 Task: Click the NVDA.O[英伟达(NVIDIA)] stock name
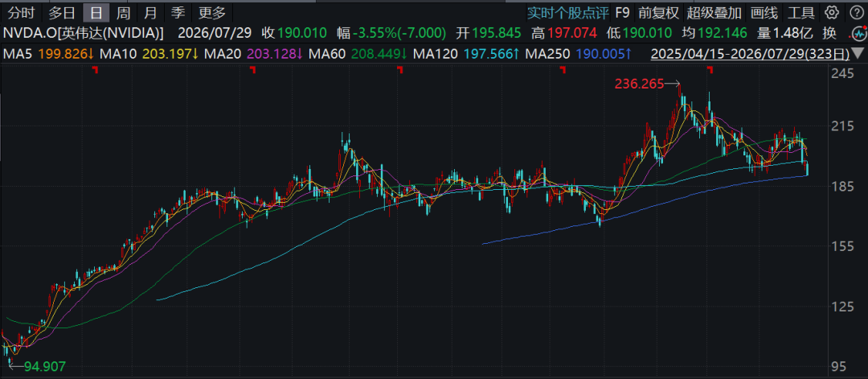coord(84,33)
